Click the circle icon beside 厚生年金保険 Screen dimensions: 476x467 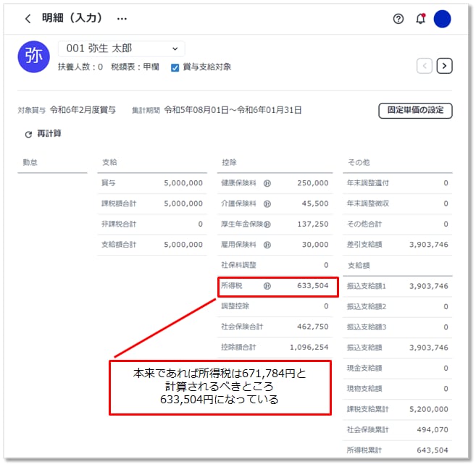(267, 224)
